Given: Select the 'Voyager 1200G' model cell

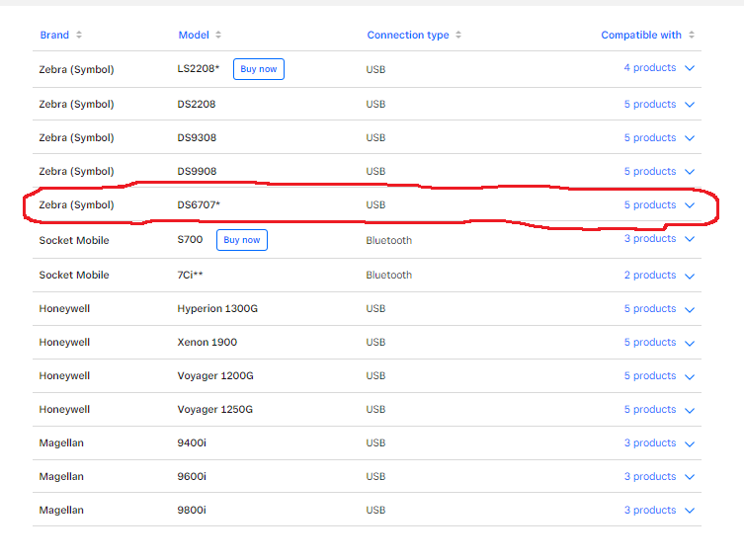Looking at the screenshot, I should [x=215, y=376].
